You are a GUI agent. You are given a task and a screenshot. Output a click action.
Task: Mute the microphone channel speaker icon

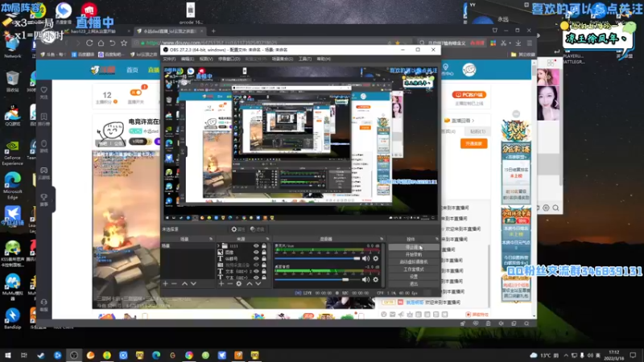(x=365, y=258)
